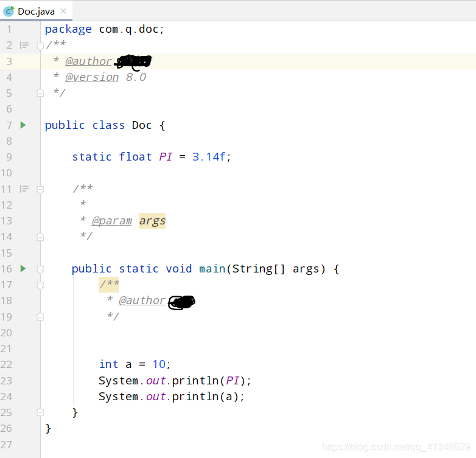Close the Doc.java tab
Image resolution: width=476 pixels, height=458 pixels.
(63, 11)
